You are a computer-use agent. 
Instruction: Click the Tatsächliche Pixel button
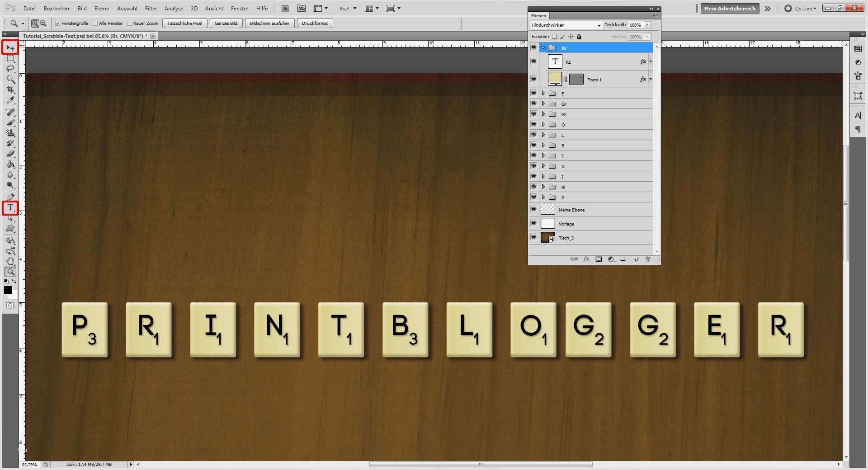pos(184,23)
